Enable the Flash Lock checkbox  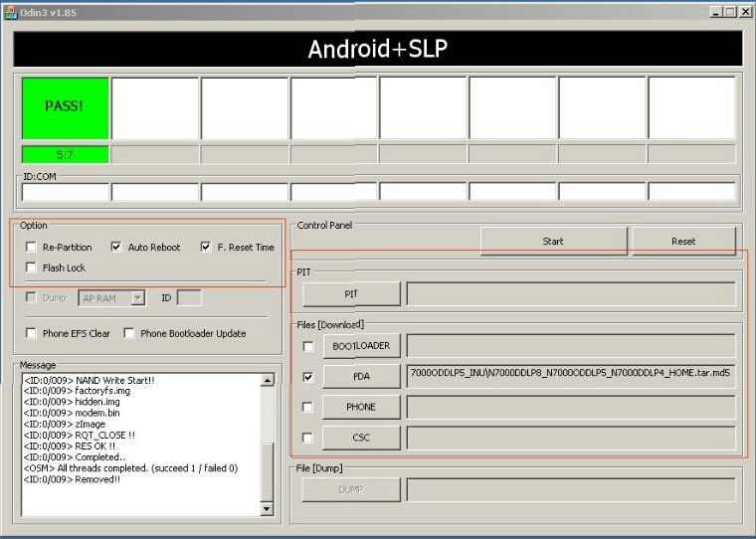(32, 268)
